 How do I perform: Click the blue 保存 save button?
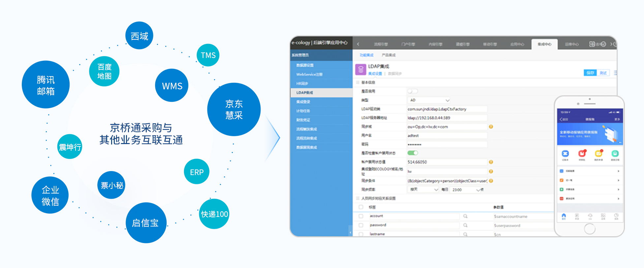[590, 73]
